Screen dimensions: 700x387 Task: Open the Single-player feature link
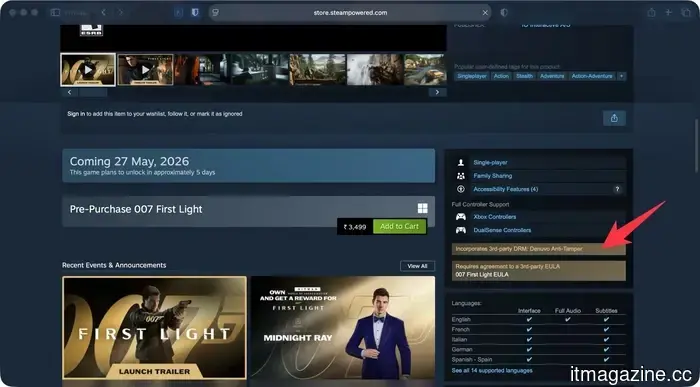pyautogui.click(x=490, y=162)
